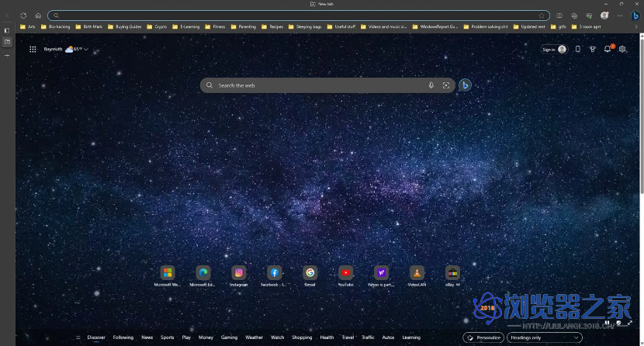
Task: Open the Headings only layout dropdown
Action: (545, 337)
